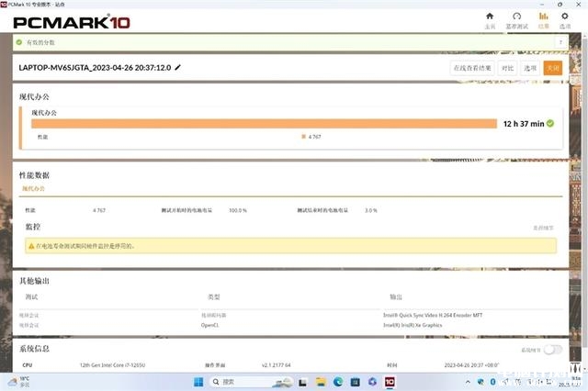The image size is (588, 391).
Task: Click the 3.0 % ending battery value
Action: tap(371, 210)
